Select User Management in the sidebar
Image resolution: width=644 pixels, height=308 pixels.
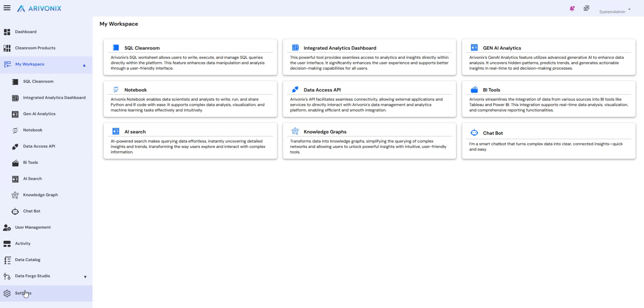33,227
